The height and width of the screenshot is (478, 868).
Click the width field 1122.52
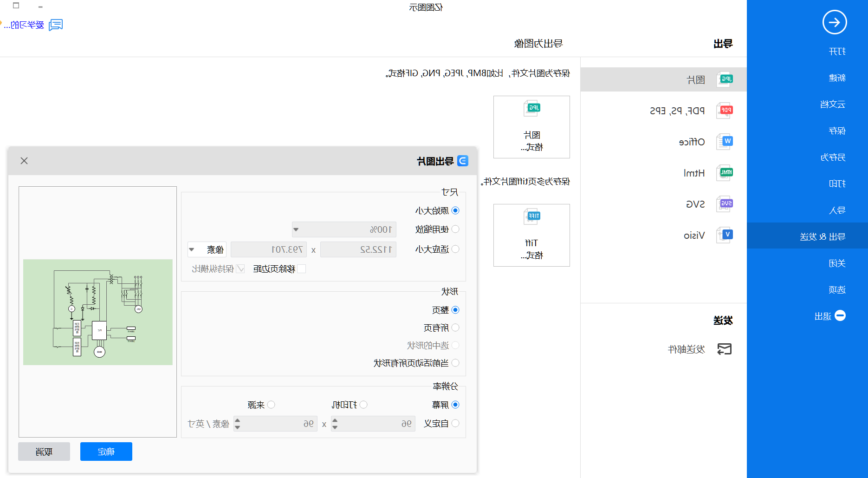coord(358,249)
